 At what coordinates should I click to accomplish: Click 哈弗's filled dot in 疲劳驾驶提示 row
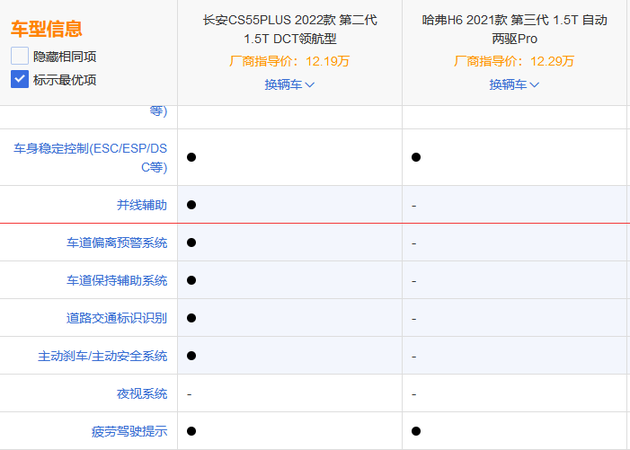click(415, 431)
